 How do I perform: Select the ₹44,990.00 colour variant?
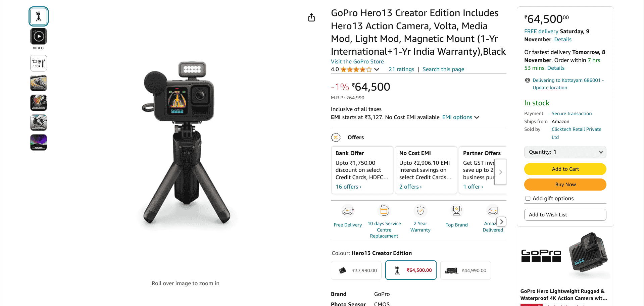465,270
